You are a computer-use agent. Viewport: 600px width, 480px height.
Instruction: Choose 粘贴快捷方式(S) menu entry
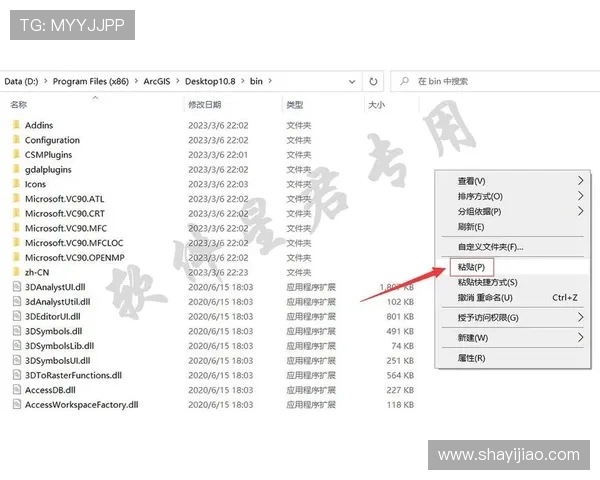pyautogui.click(x=487, y=282)
